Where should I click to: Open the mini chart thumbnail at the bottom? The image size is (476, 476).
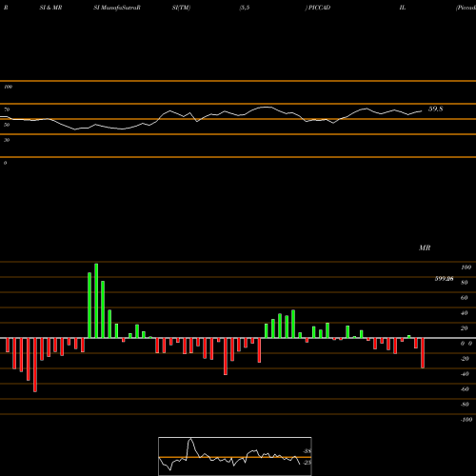pyautogui.click(x=235, y=456)
